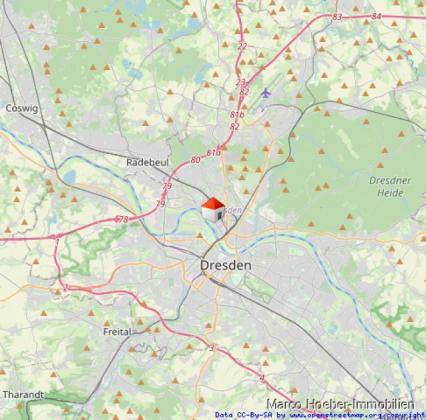
Task: Click the Marco Hoeber-Immobilien watermark
Action: coord(340,404)
